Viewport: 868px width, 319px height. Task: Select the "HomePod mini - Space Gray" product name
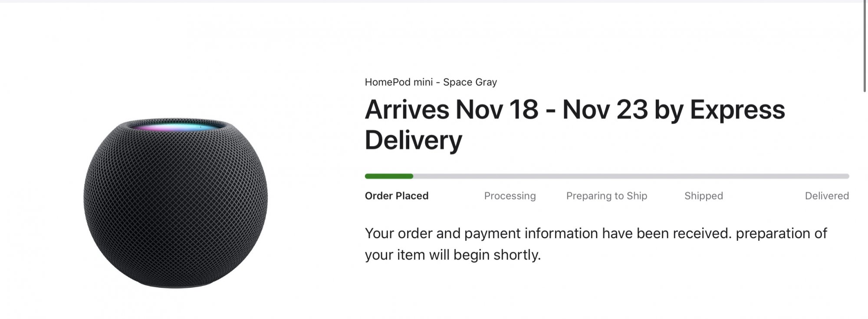tap(431, 82)
